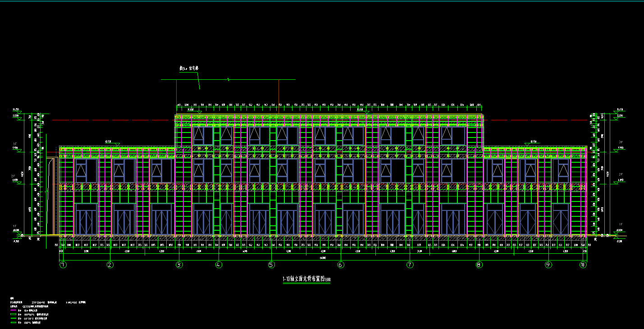Select the first green rectangle legend symbol
The image size is (644, 329).
14,314
